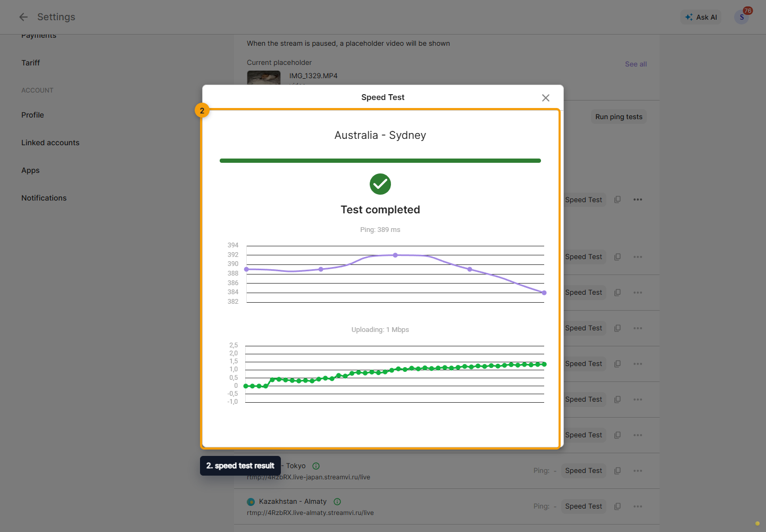Click the IMG_1329.MP4 file name
The height and width of the screenshot is (532, 766).
pos(313,76)
